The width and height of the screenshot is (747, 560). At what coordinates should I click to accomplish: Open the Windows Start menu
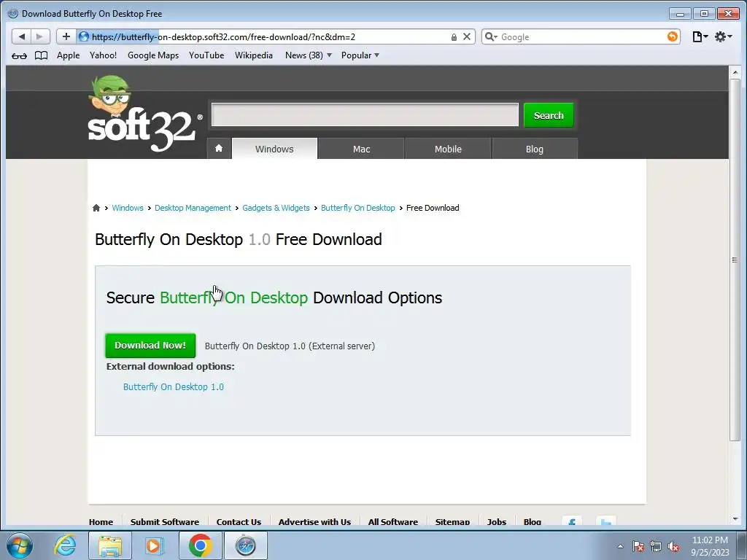20,545
